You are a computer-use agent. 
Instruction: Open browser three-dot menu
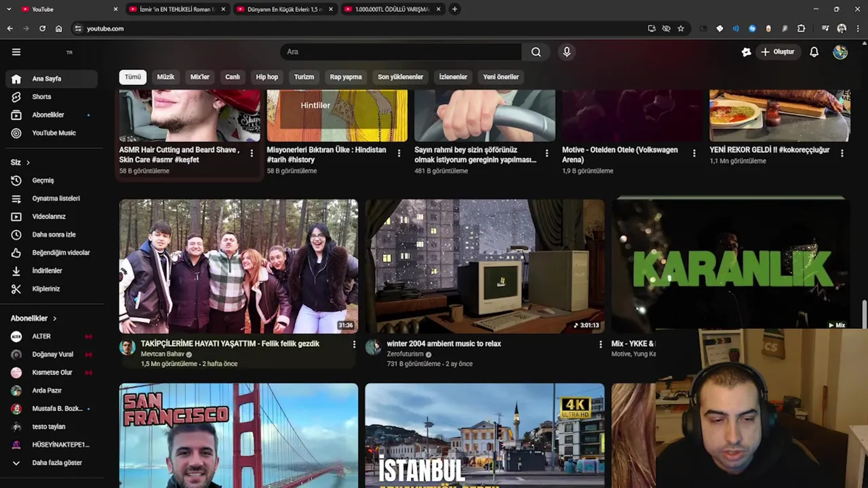click(858, 28)
